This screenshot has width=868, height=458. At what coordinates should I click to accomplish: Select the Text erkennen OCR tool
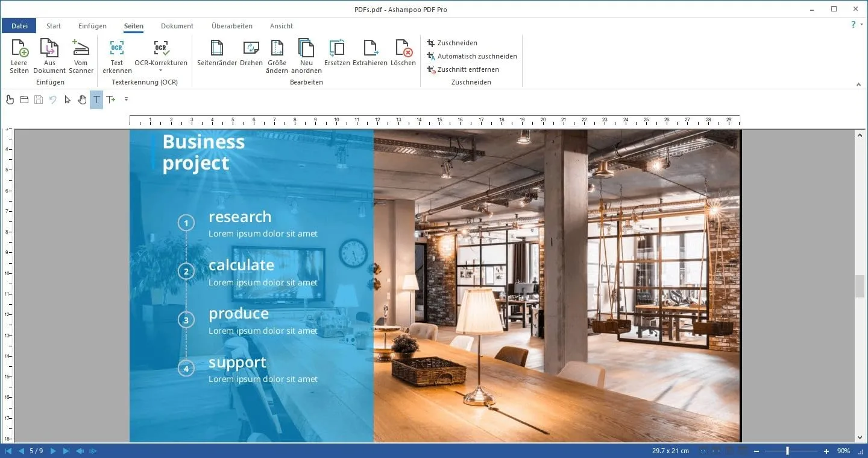116,54
